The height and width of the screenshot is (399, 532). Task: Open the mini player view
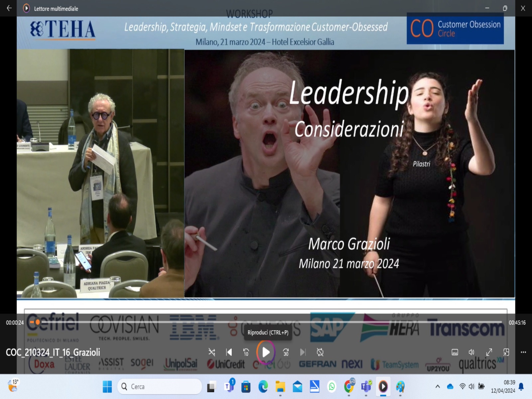(x=506, y=352)
